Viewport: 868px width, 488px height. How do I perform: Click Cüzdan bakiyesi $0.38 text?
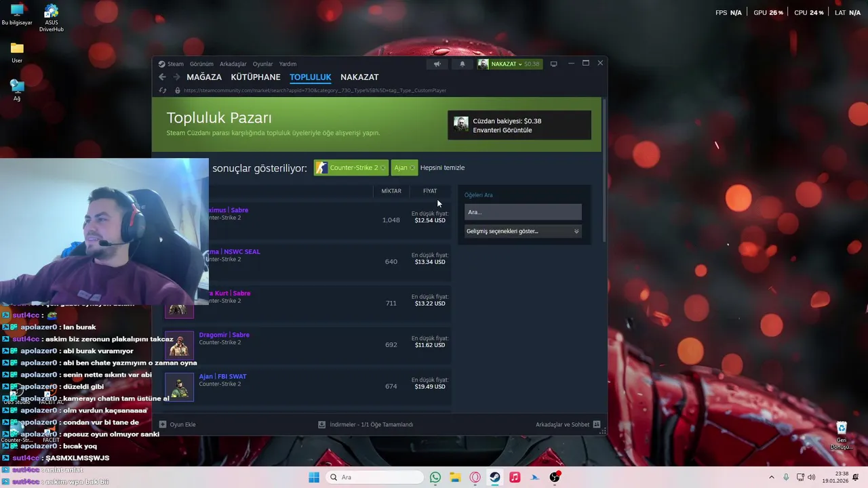pyautogui.click(x=507, y=121)
